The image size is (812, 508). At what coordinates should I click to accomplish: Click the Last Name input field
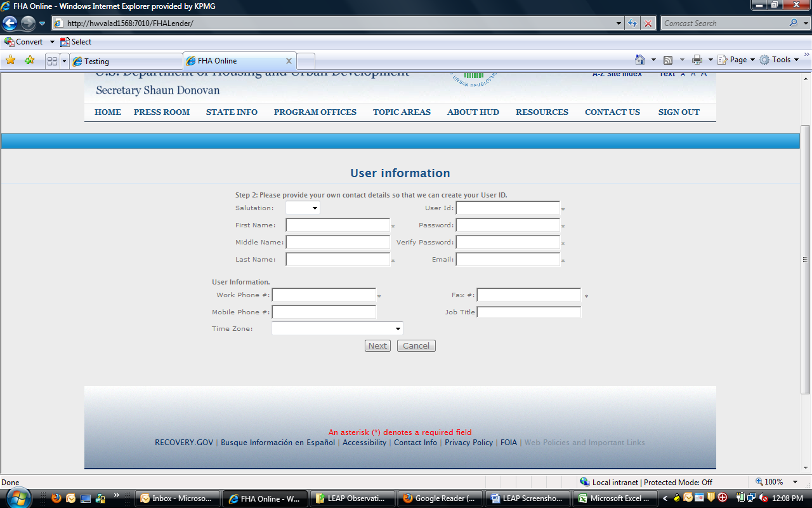[x=337, y=260]
